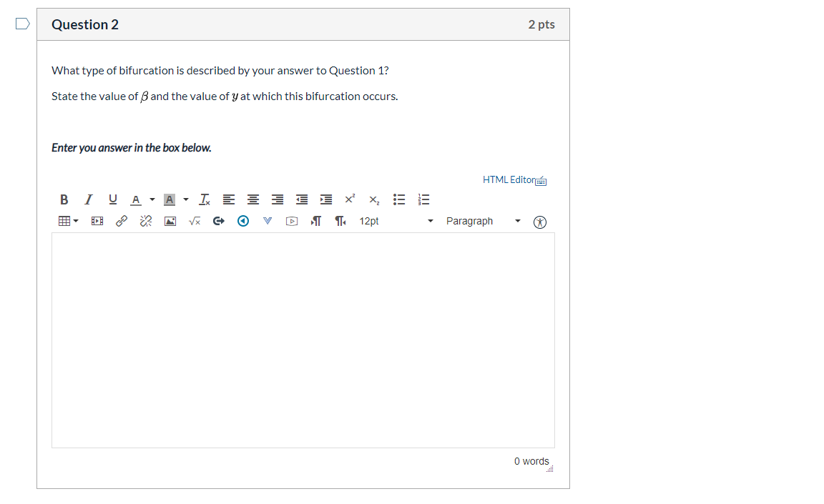The width and height of the screenshot is (824, 504).
Task: Embed an image in the answer
Action: coord(170,221)
